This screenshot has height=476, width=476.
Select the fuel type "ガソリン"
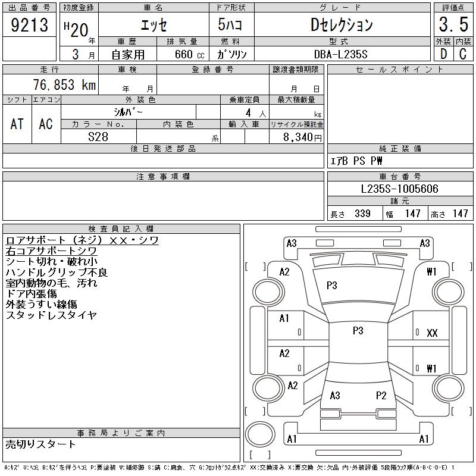point(232,54)
